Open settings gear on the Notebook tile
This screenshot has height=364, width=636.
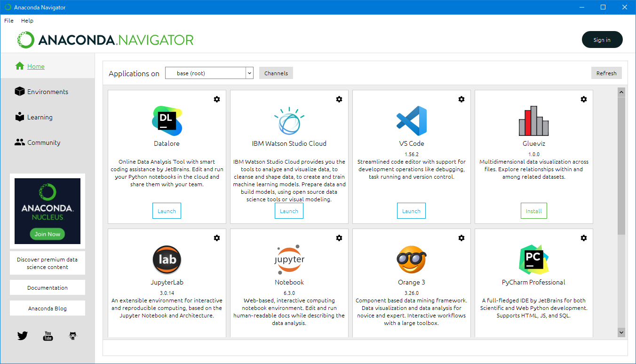(x=339, y=238)
